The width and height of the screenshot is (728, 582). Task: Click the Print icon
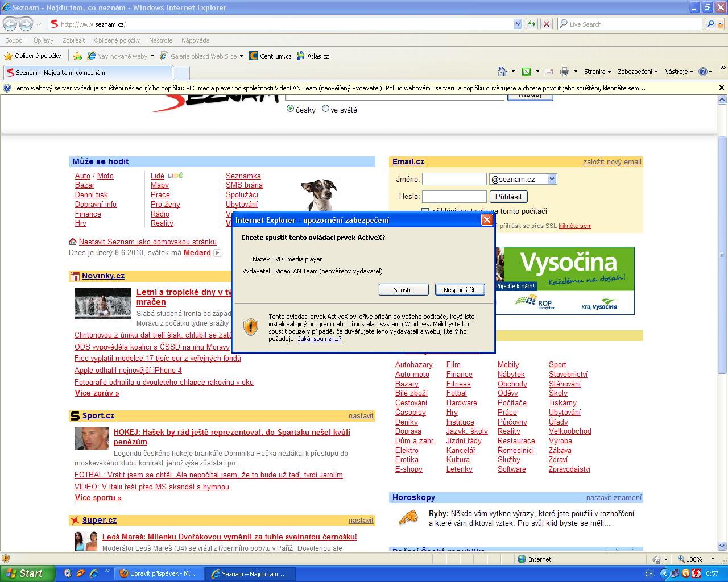564,72
